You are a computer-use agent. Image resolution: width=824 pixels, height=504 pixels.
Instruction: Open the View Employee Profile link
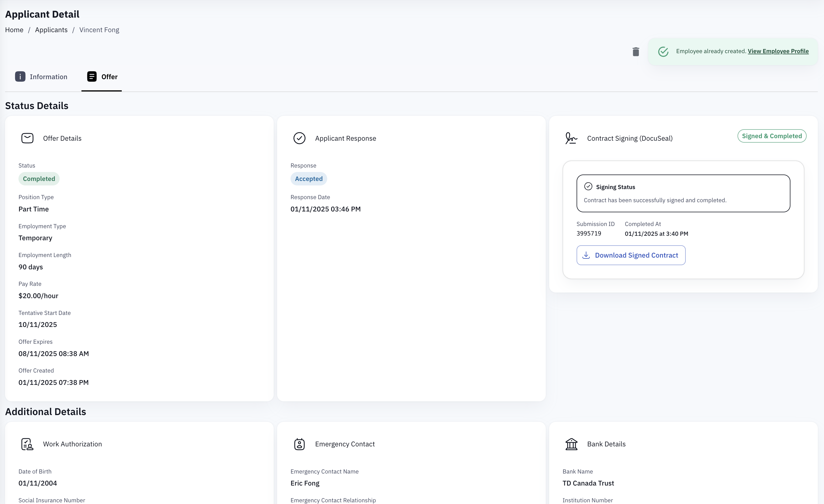click(x=778, y=51)
